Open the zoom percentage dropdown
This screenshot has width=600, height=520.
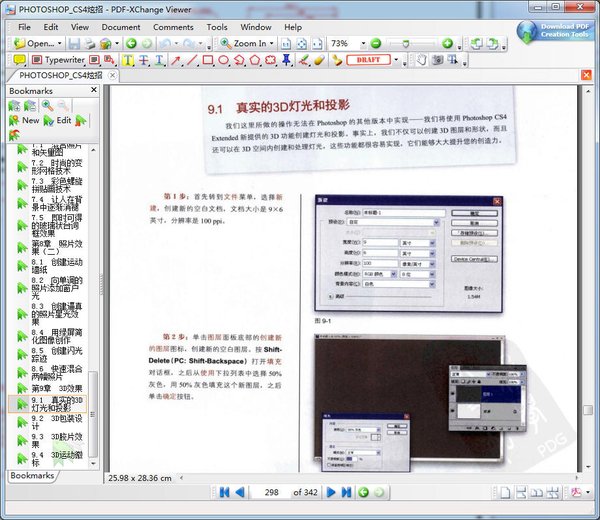tap(363, 44)
